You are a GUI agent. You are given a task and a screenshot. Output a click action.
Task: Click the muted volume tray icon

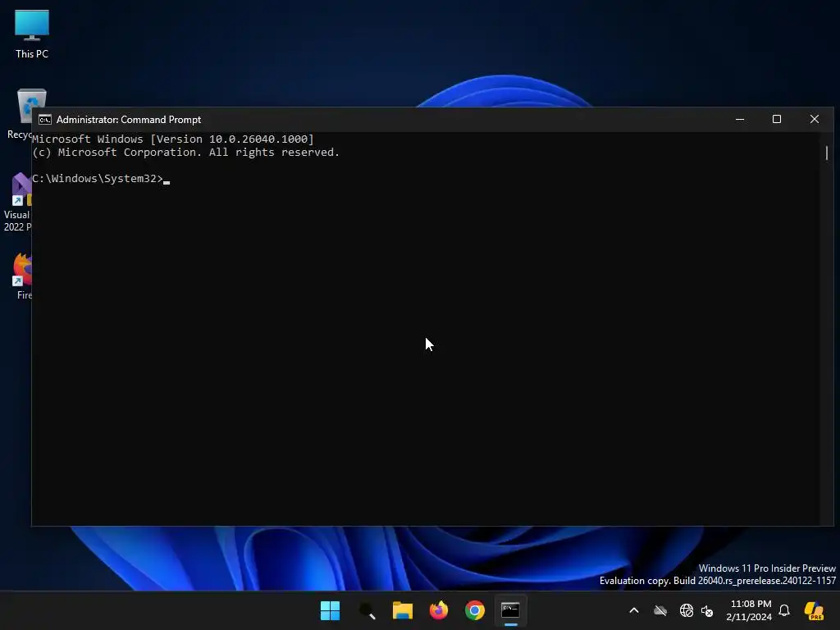click(707, 610)
